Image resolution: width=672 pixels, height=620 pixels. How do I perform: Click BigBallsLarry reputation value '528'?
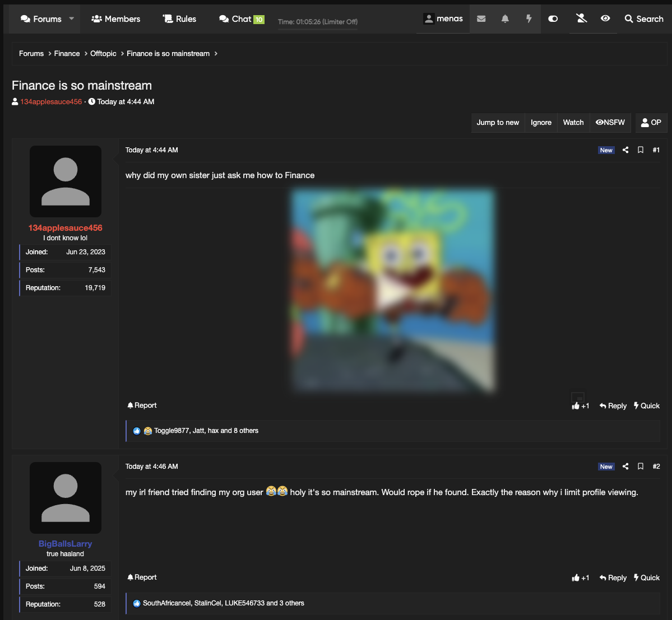click(x=99, y=604)
